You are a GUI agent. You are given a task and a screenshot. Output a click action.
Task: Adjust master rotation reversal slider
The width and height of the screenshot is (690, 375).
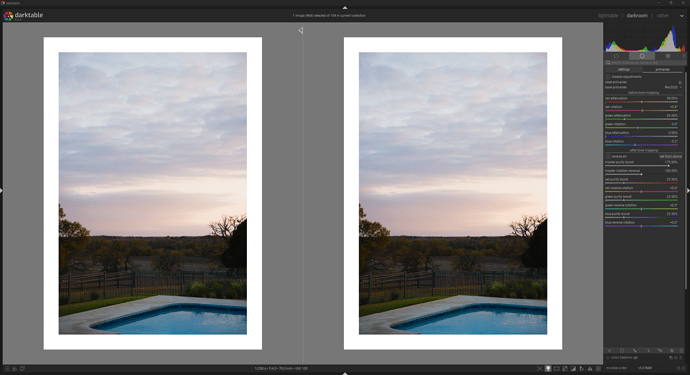tap(641, 173)
